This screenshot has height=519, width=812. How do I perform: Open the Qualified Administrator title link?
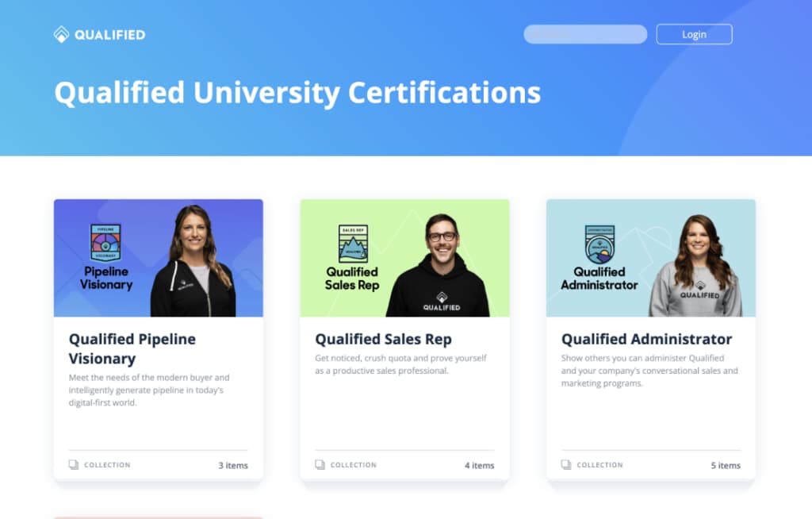[x=646, y=340]
